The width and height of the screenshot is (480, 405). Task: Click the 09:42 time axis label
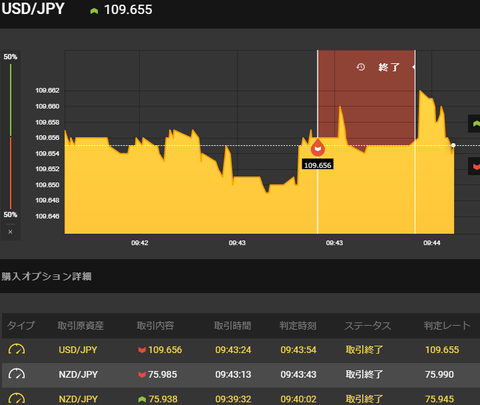[140, 243]
